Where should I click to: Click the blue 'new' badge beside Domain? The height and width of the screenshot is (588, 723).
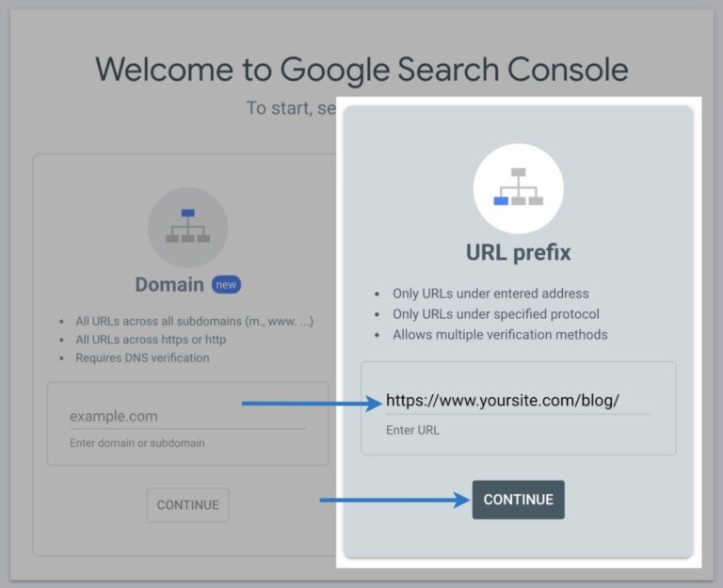point(226,284)
